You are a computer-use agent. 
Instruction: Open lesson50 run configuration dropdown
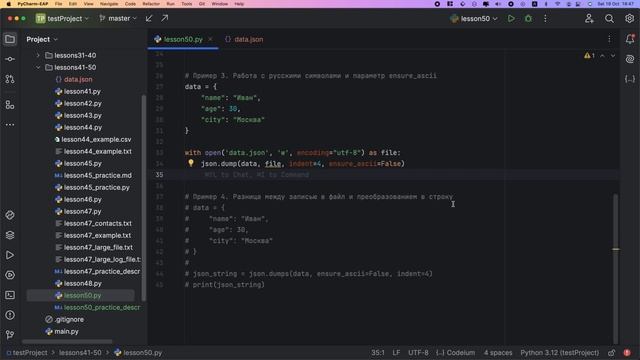[474, 18]
